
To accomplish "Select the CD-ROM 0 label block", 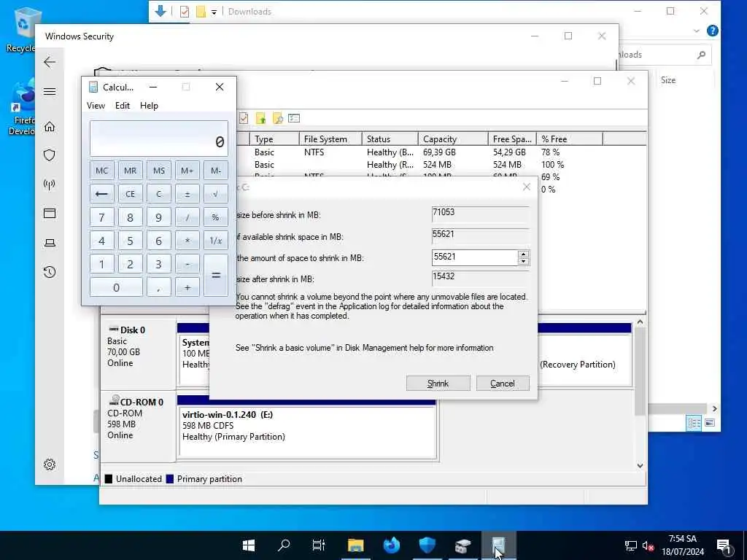I will [x=138, y=426].
